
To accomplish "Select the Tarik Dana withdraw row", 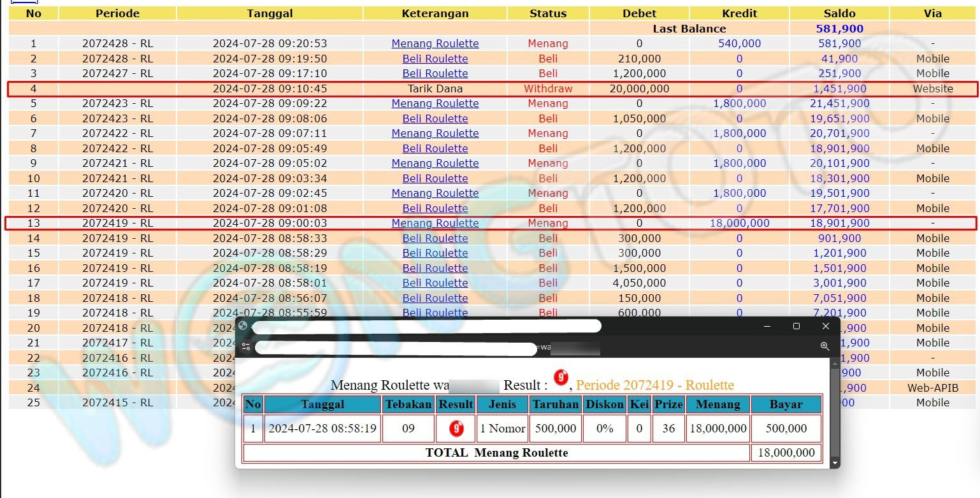I will pyautogui.click(x=435, y=89).
